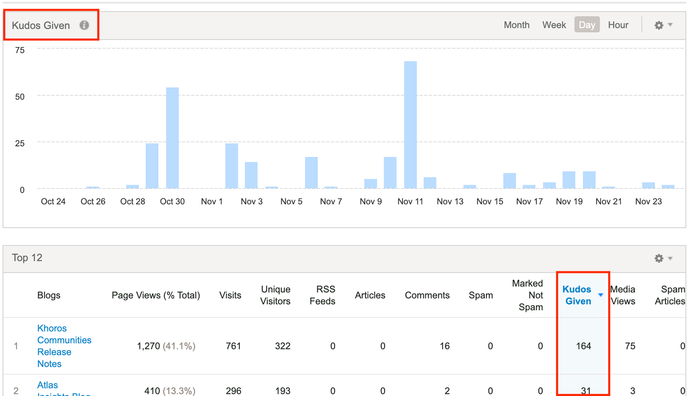Open the Atlas blog link

tap(63, 390)
